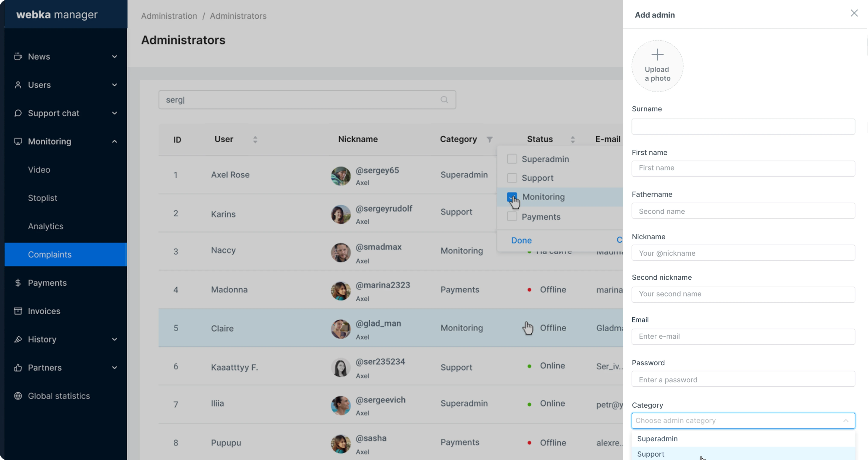Click the @sergeyrudolf nickname

tap(384, 208)
